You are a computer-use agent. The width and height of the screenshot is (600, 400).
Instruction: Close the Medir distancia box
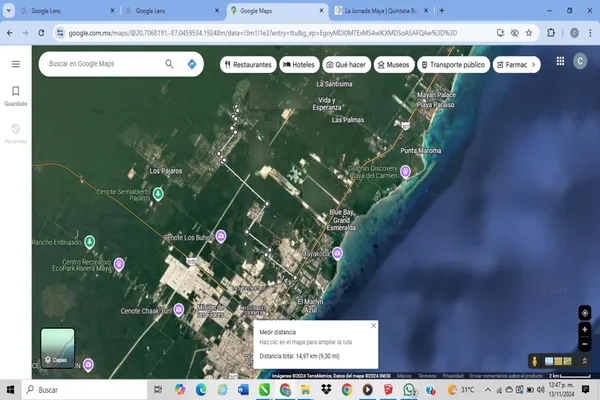point(374,325)
